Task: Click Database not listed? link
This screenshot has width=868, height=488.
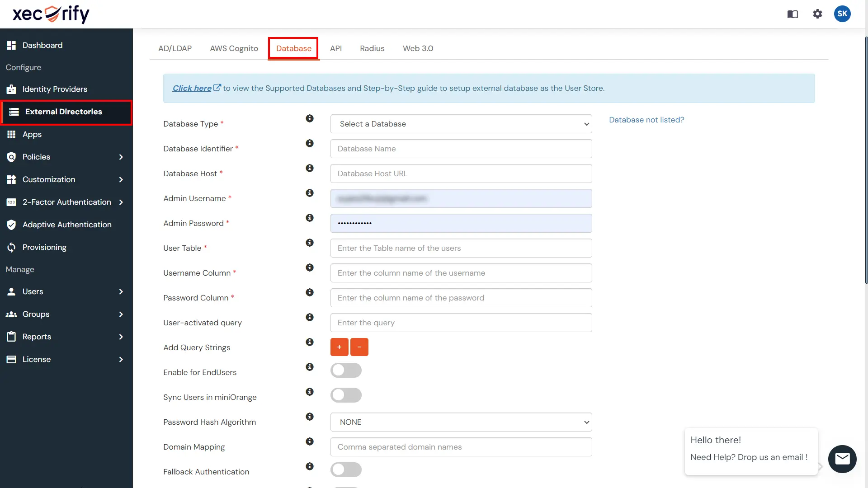Action: (x=646, y=120)
